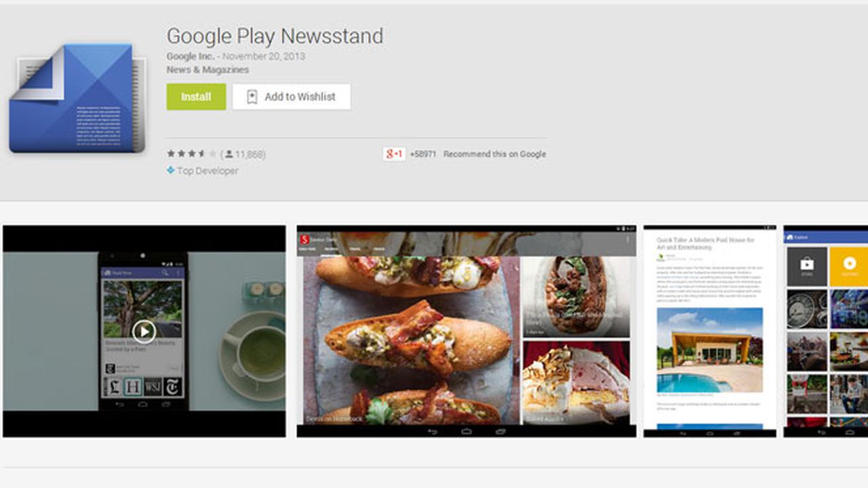Click the Top Developer diamond badge
Screen dimensions: 868x488
172,171
